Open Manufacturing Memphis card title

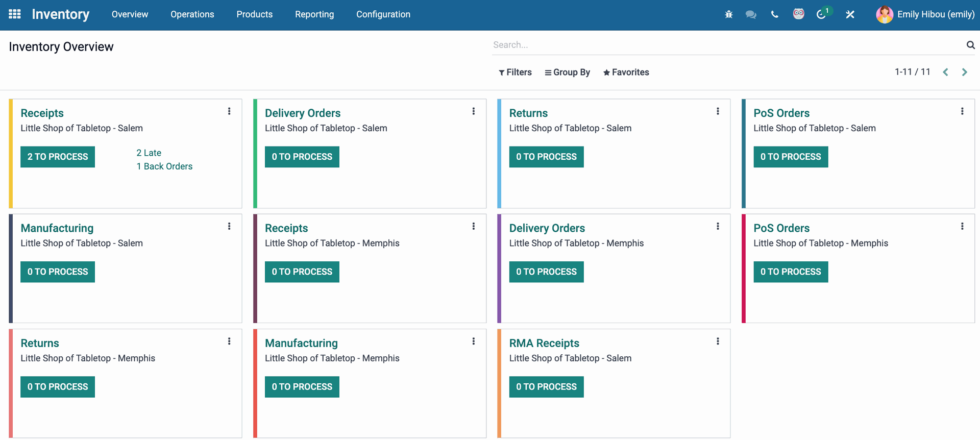[301, 343]
